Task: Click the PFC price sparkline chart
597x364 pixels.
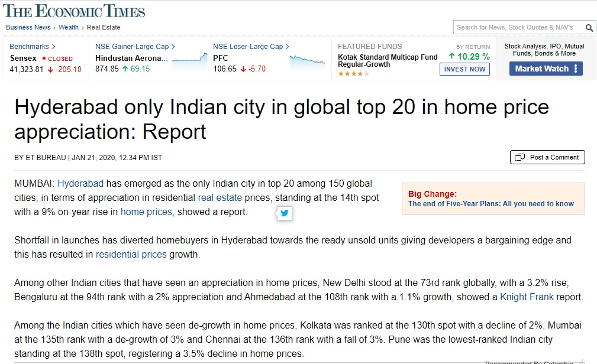Action: (x=307, y=61)
